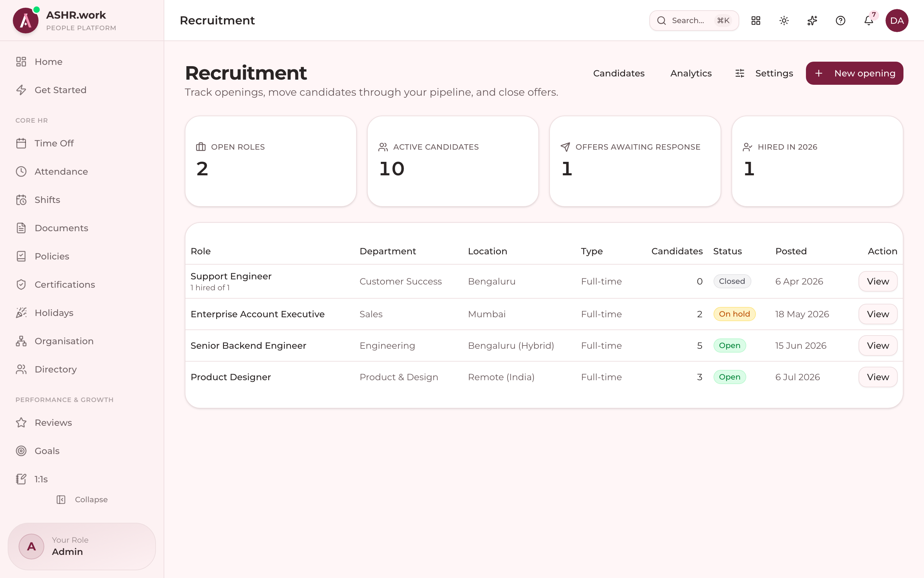Click the Product Designer role name
The height and width of the screenshot is (578, 924).
pos(231,377)
